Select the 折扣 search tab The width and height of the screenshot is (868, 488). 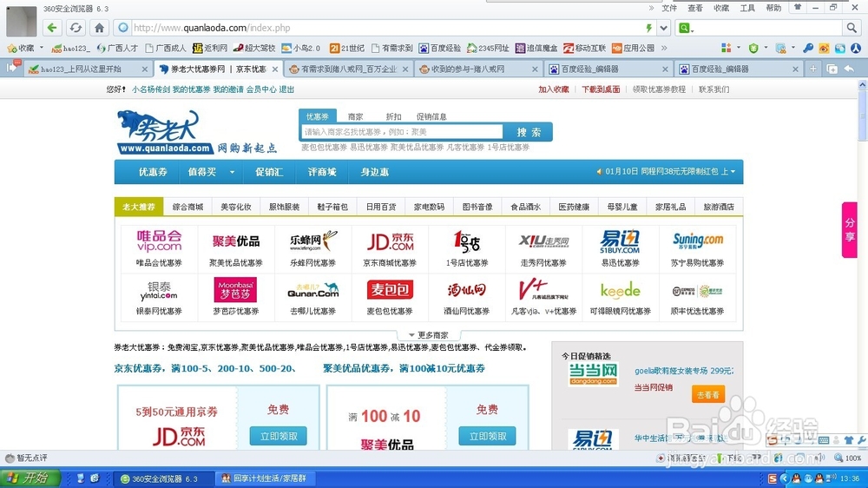pos(393,116)
